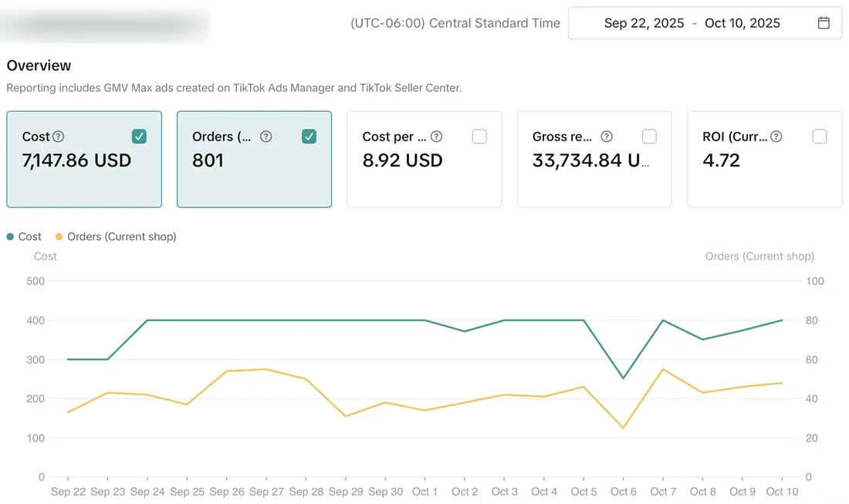The image size is (849, 504).
Task: Click the Sep 24 label on x-axis
Action: pos(147,492)
